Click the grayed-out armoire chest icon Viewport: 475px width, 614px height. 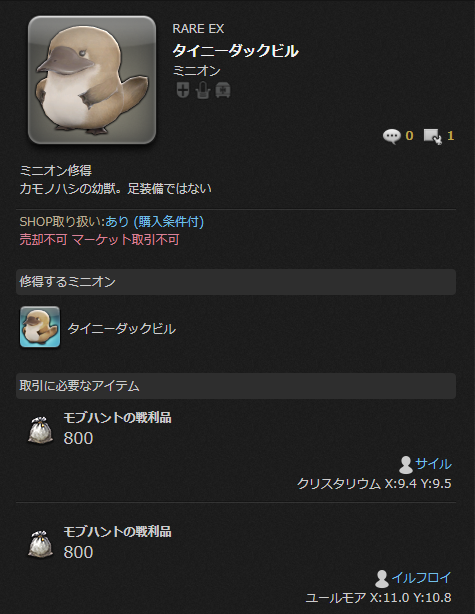tap(223, 90)
